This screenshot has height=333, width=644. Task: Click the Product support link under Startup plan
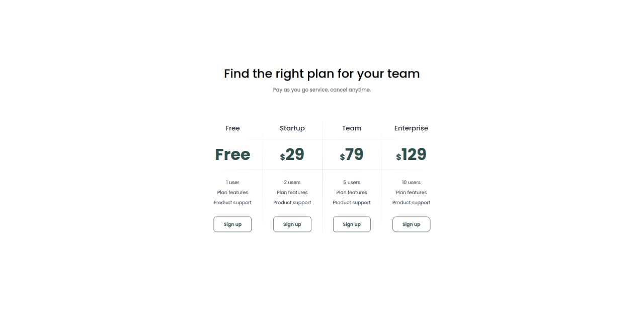(292, 202)
